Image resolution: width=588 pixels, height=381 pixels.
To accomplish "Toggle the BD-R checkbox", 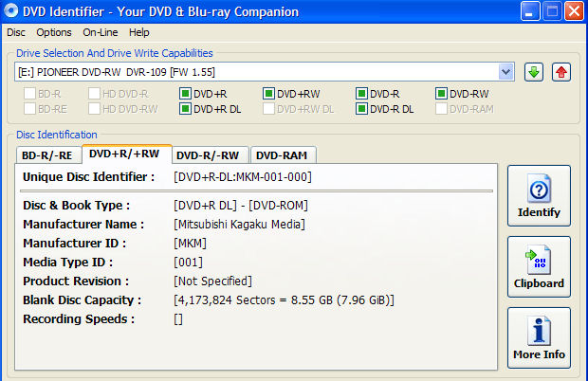I will pos(29,94).
